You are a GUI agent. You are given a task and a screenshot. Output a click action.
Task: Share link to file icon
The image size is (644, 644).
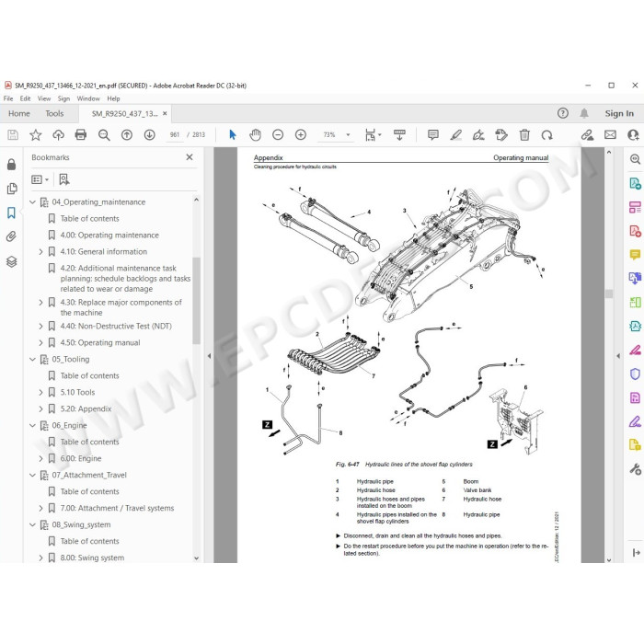[x=587, y=134]
